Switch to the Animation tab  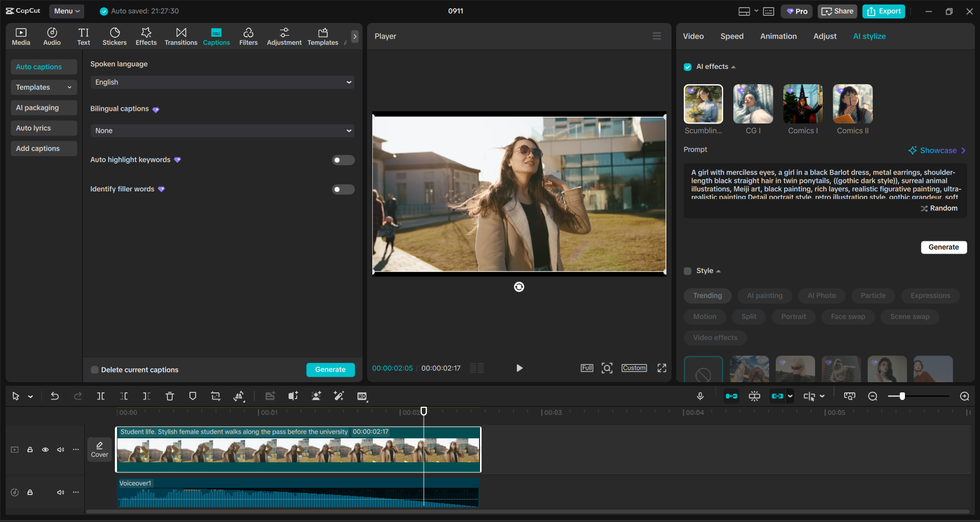click(778, 36)
